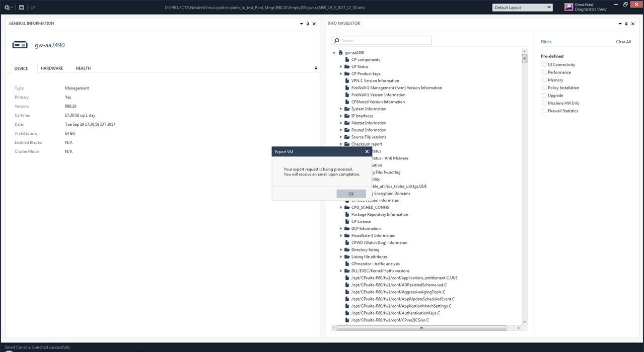Click the folder icon next to System Information
Viewport: 644px width, 352px height.
point(347,109)
